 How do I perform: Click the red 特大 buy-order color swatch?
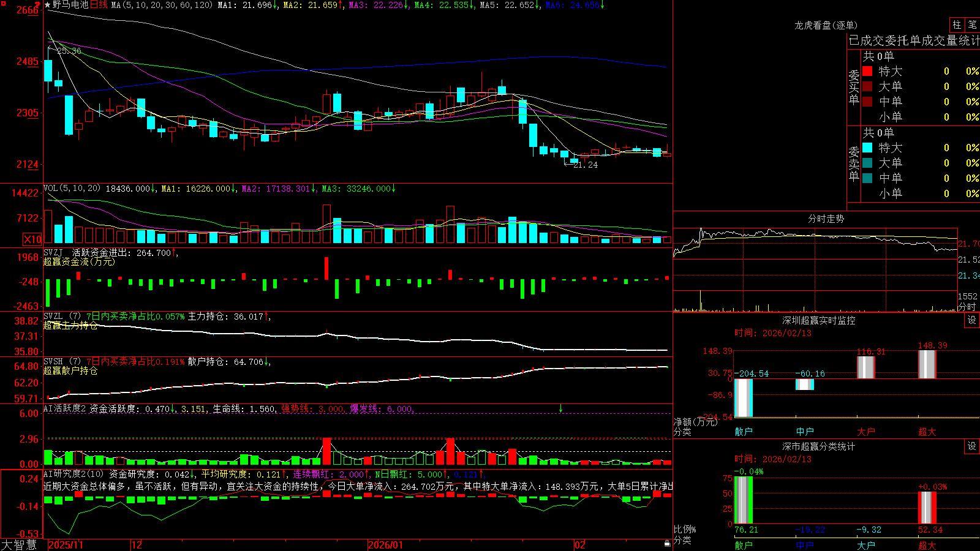tap(867, 71)
